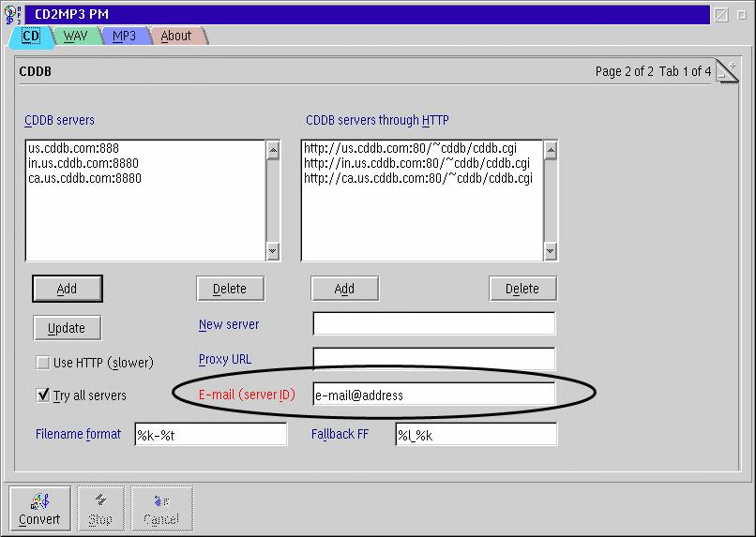
Task: Delete selected CDDB server from left list
Action: coord(230,289)
